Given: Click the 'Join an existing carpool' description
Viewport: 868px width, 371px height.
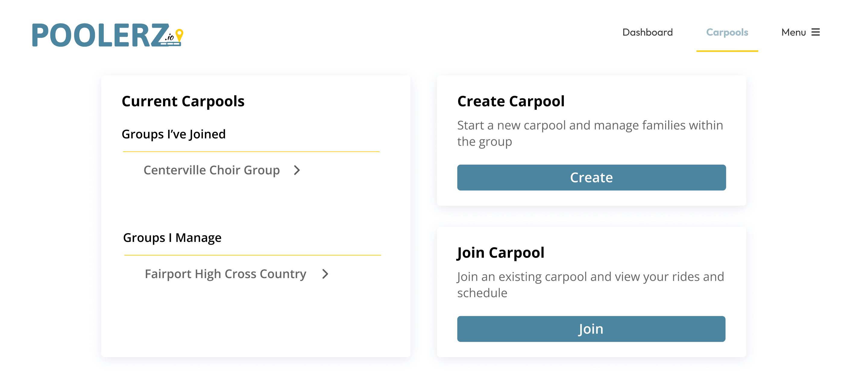Looking at the screenshot, I should click(590, 285).
